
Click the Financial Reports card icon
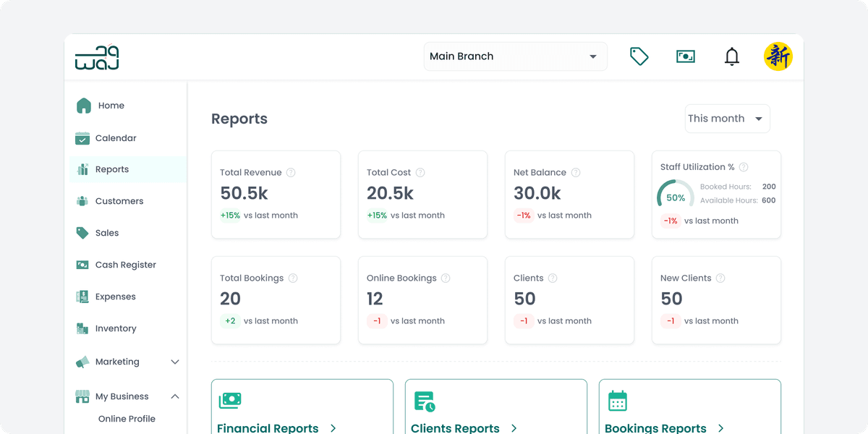click(x=230, y=399)
